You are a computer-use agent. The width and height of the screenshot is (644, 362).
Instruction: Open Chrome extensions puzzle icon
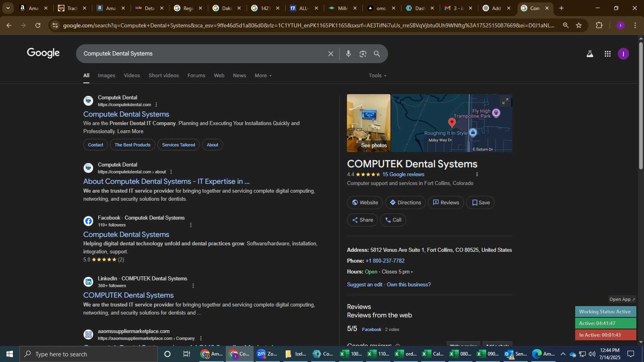[x=599, y=25]
